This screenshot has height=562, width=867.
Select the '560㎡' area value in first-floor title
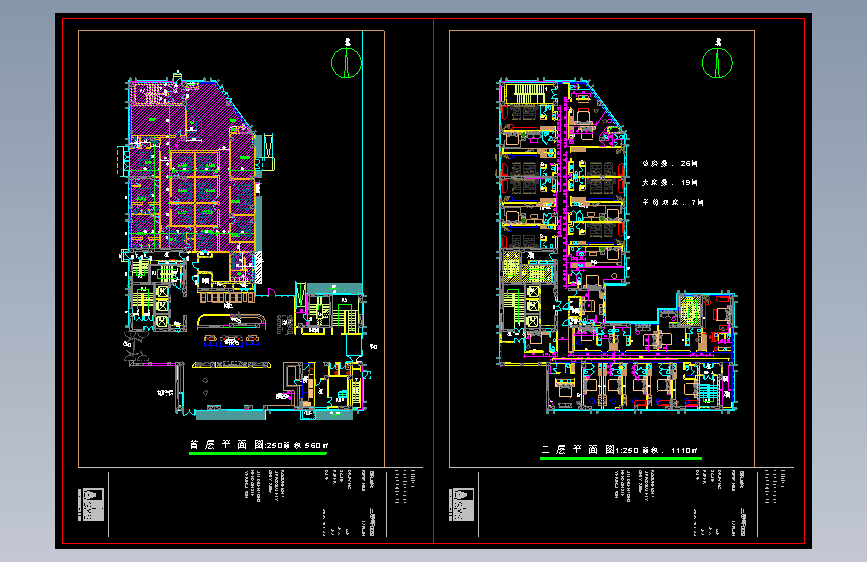pyautogui.click(x=317, y=445)
